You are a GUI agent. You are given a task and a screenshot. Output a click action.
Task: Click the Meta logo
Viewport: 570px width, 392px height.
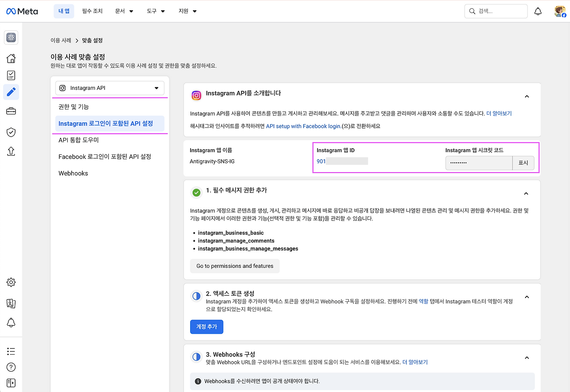pos(22,11)
